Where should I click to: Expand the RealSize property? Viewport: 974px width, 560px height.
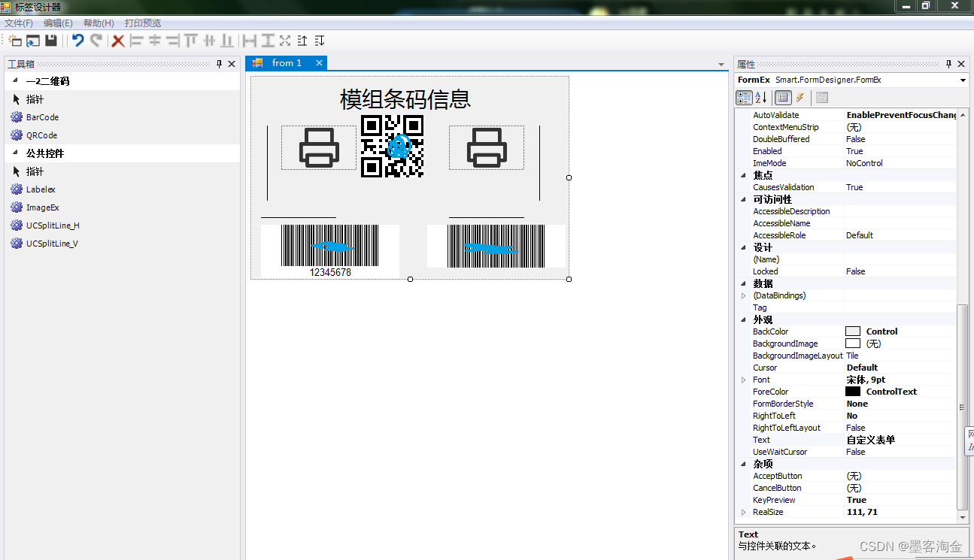744,512
